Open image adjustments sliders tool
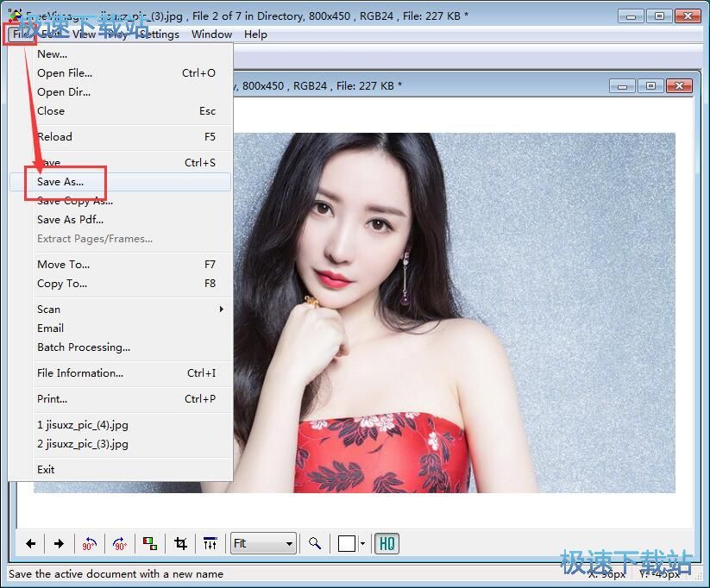The height and width of the screenshot is (588, 710). click(210, 543)
